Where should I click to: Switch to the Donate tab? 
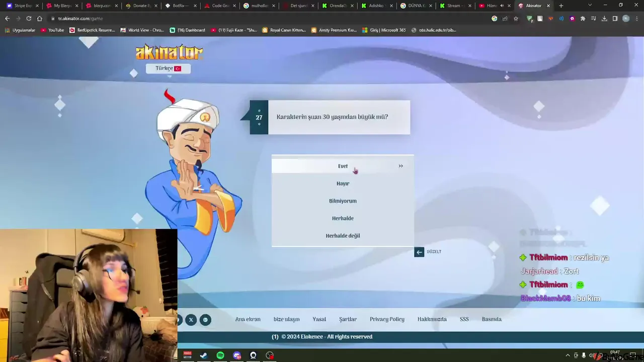(x=141, y=6)
